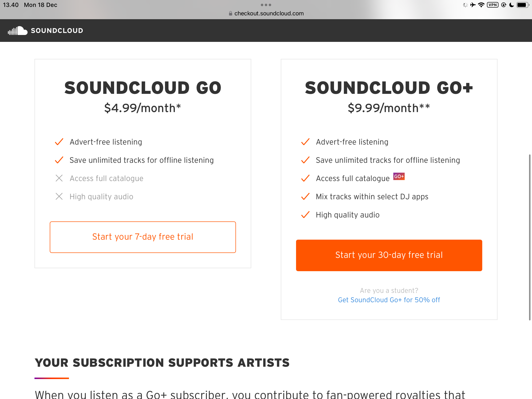
Task: Tap the airplane mode icon
Action: [473, 5]
